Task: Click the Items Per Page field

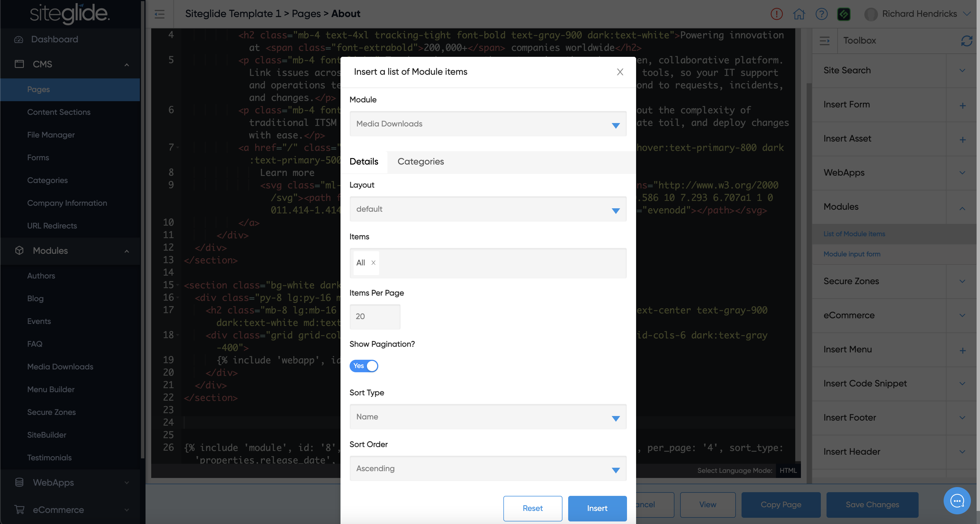Action: pos(375,317)
